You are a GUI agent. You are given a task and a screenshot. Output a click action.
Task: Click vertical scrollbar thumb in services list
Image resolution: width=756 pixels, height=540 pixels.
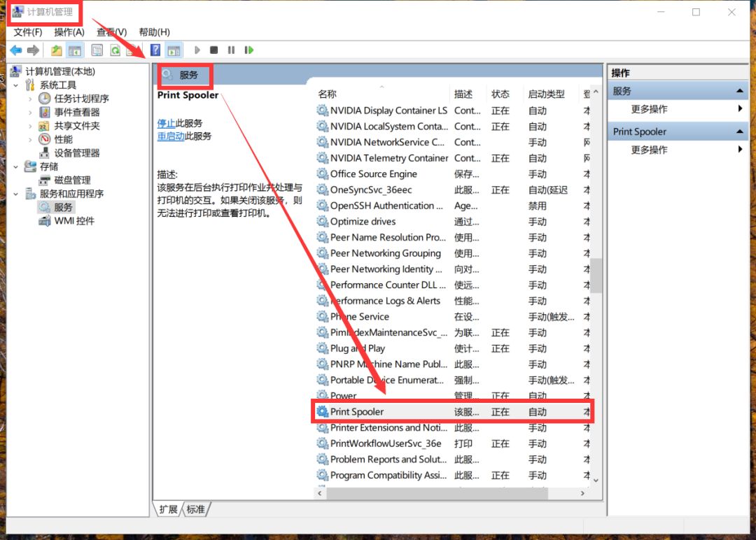tap(596, 276)
